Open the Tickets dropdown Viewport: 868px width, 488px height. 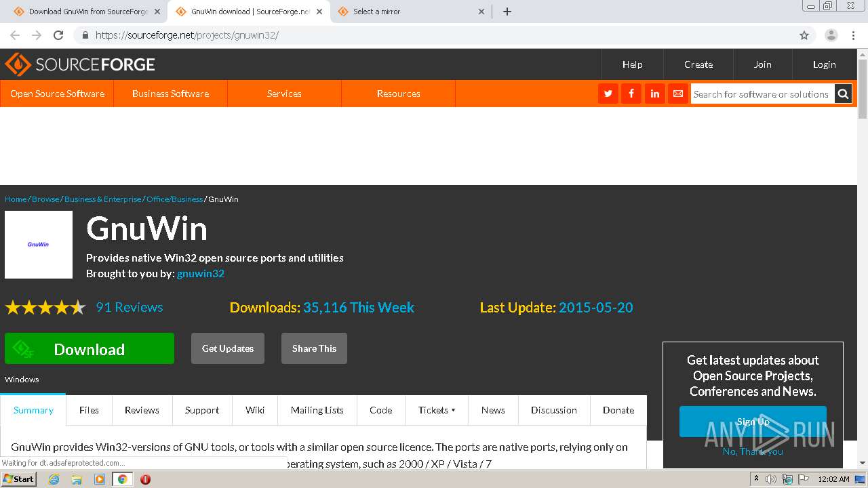click(437, 410)
